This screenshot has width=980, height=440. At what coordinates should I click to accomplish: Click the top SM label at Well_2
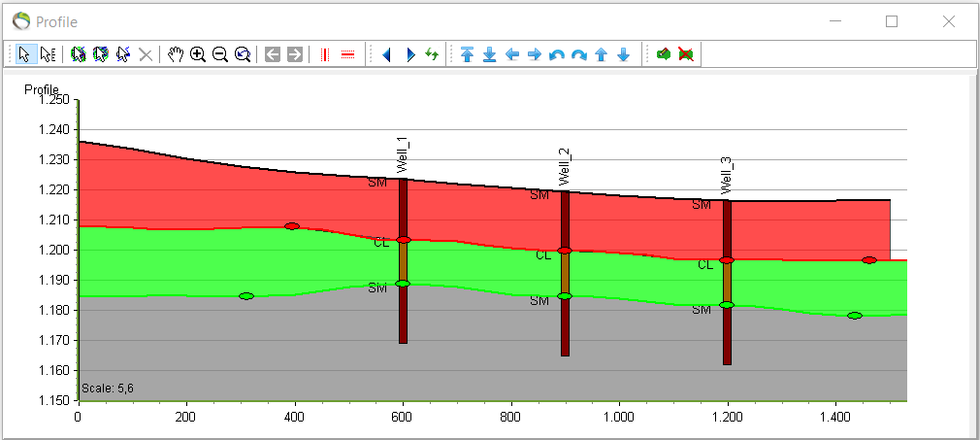(x=539, y=195)
